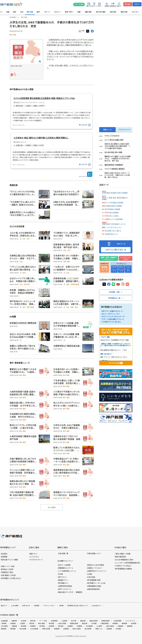Open the おでかけ suitcase icon
The width and height of the screenshot is (142, 644).
coord(99,5)
